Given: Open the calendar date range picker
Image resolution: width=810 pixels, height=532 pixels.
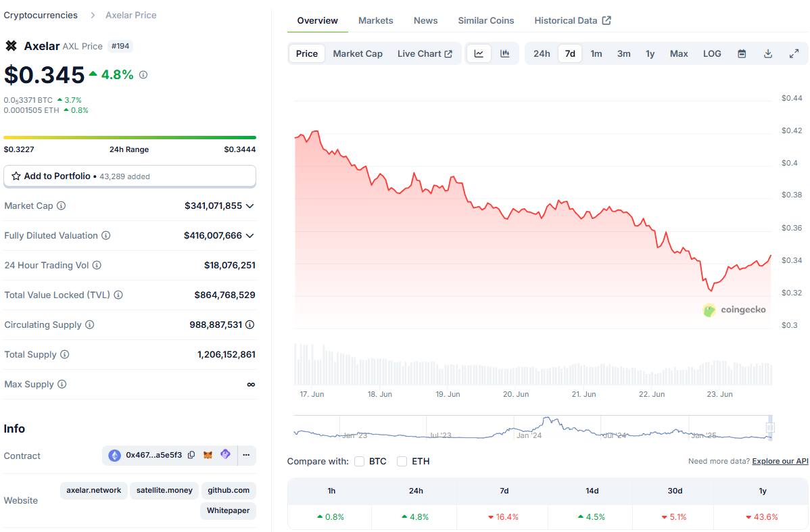Looking at the screenshot, I should tap(742, 53).
